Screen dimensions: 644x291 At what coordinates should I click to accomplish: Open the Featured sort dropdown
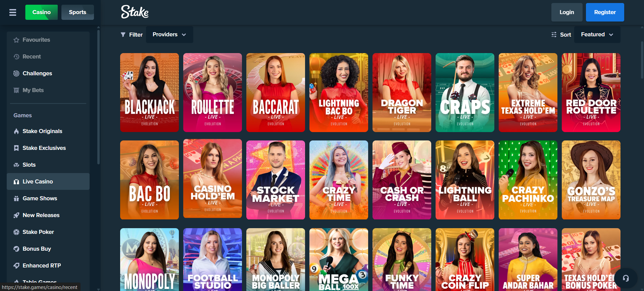tap(597, 35)
